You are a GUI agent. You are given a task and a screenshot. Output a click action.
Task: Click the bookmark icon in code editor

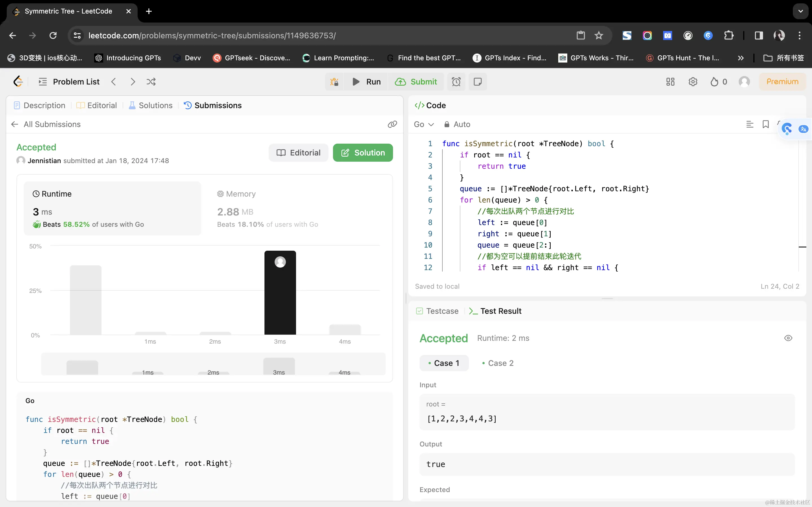[x=765, y=124]
